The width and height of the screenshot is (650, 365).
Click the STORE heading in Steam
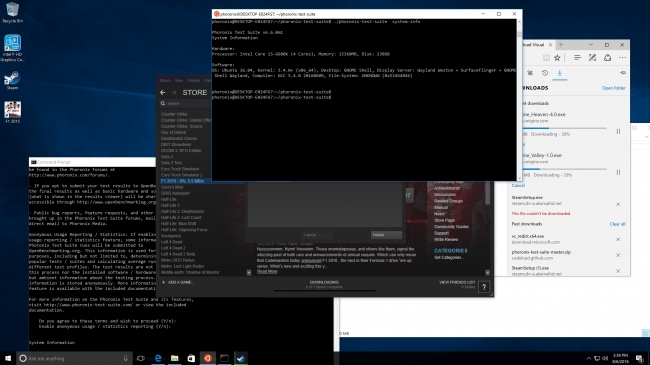pos(194,92)
